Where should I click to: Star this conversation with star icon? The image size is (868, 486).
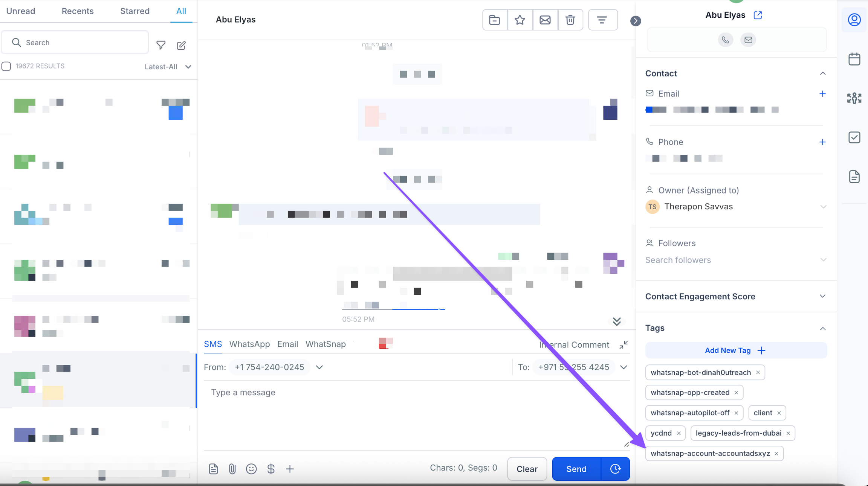520,20
